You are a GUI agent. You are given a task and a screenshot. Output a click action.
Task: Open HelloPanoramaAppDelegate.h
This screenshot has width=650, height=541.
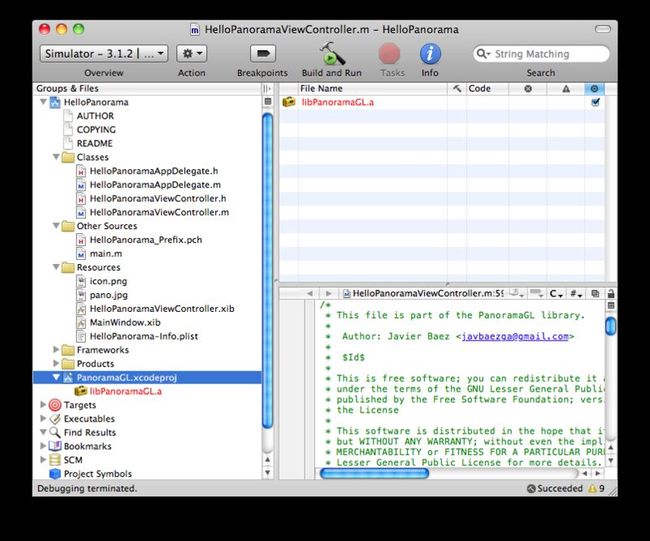(x=154, y=171)
